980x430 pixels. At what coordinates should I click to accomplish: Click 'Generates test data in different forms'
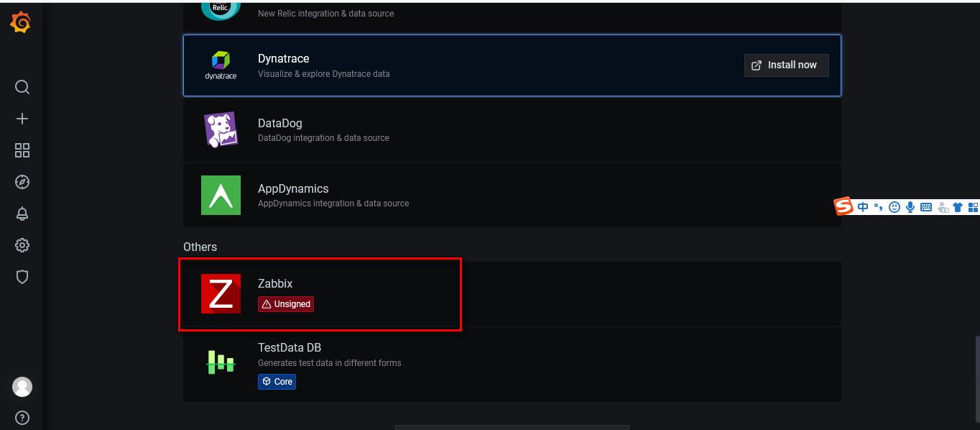point(329,363)
